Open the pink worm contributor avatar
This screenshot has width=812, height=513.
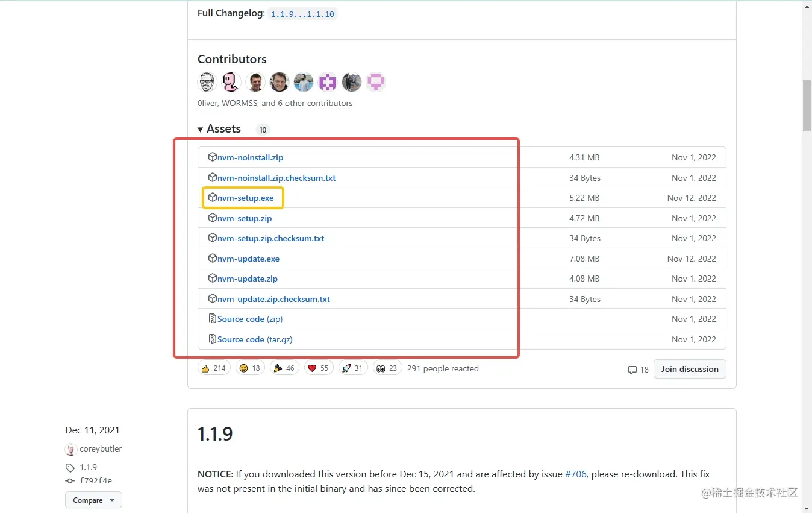231,82
